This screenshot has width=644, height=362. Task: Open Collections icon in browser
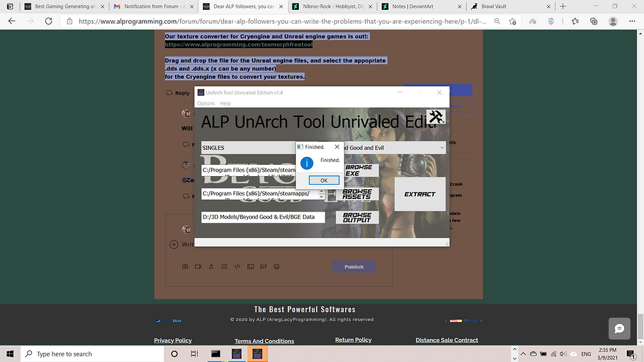593,21
